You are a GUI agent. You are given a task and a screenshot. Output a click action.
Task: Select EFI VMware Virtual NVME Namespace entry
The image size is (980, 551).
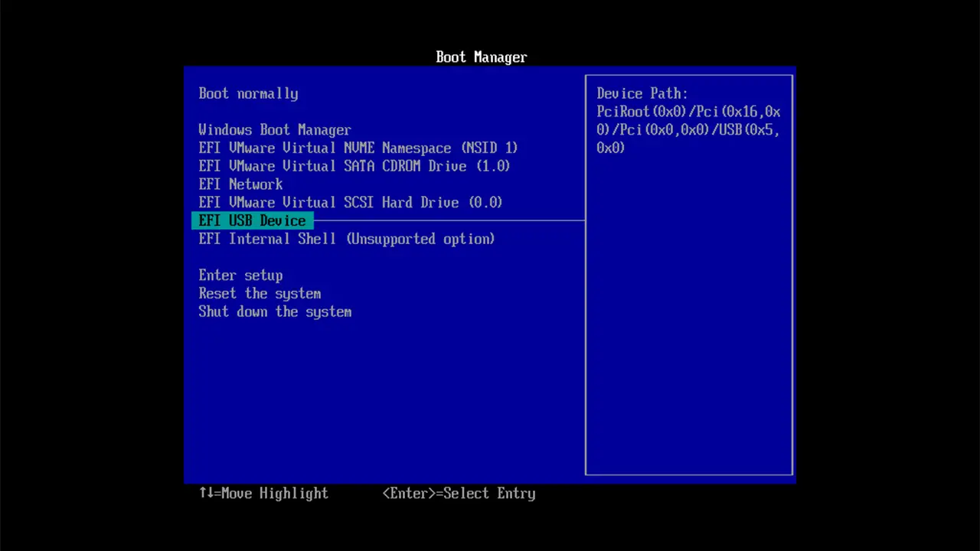[358, 148]
